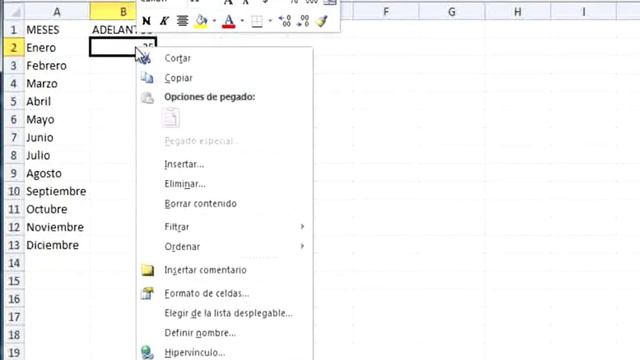Select the column I header

pos(584,12)
